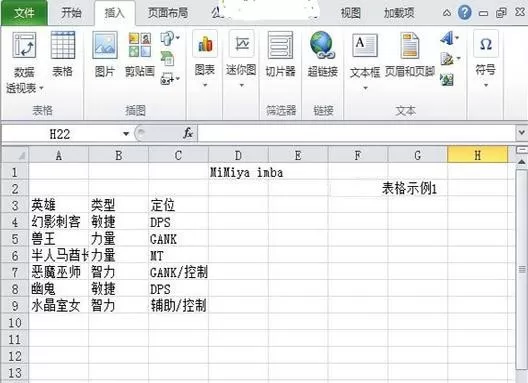This screenshot has height=383, width=528.
Task: Switch to the 开始 tab
Action: pyautogui.click(x=71, y=13)
